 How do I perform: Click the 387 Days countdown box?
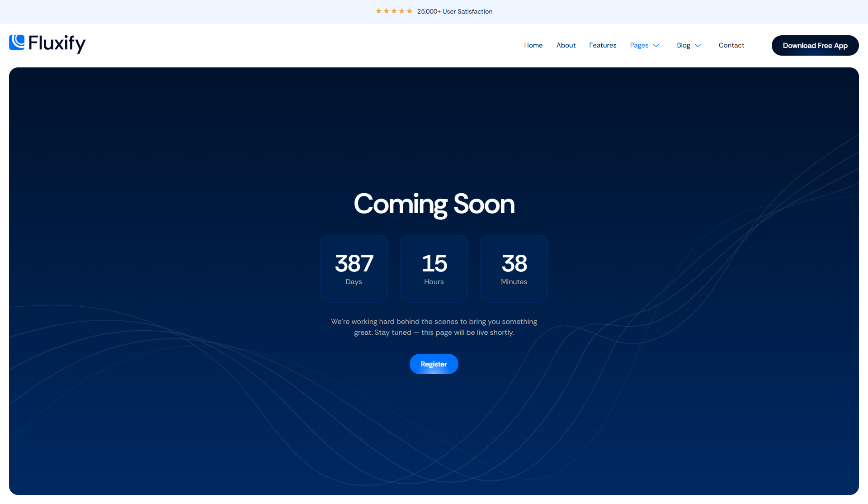(354, 268)
